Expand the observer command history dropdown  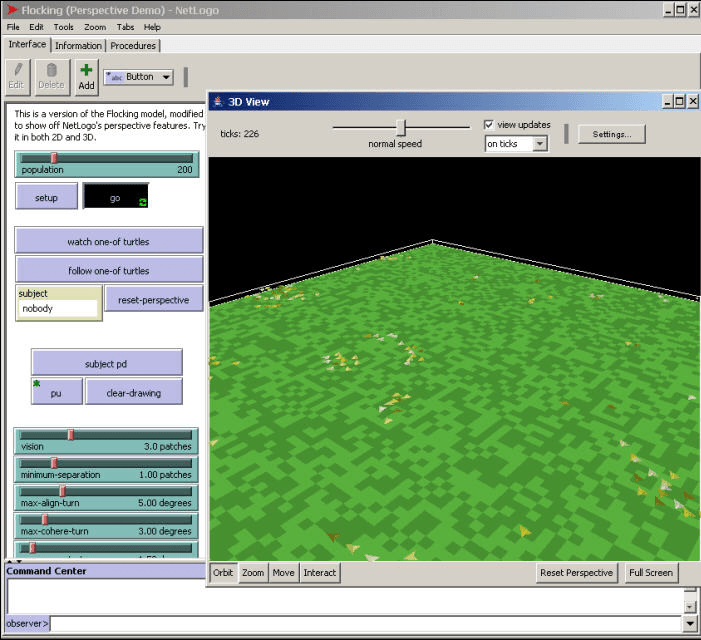pyautogui.click(x=690, y=623)
